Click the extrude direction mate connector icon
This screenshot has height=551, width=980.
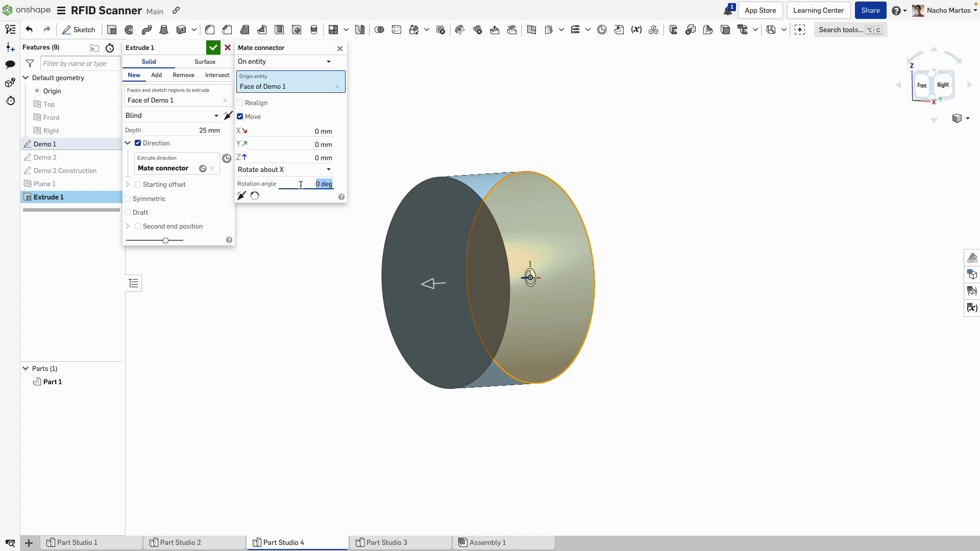tap(227, 159)
